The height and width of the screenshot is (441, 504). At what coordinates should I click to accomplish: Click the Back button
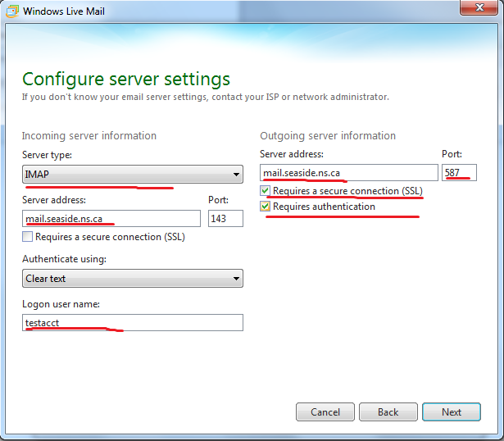(388, 411)
